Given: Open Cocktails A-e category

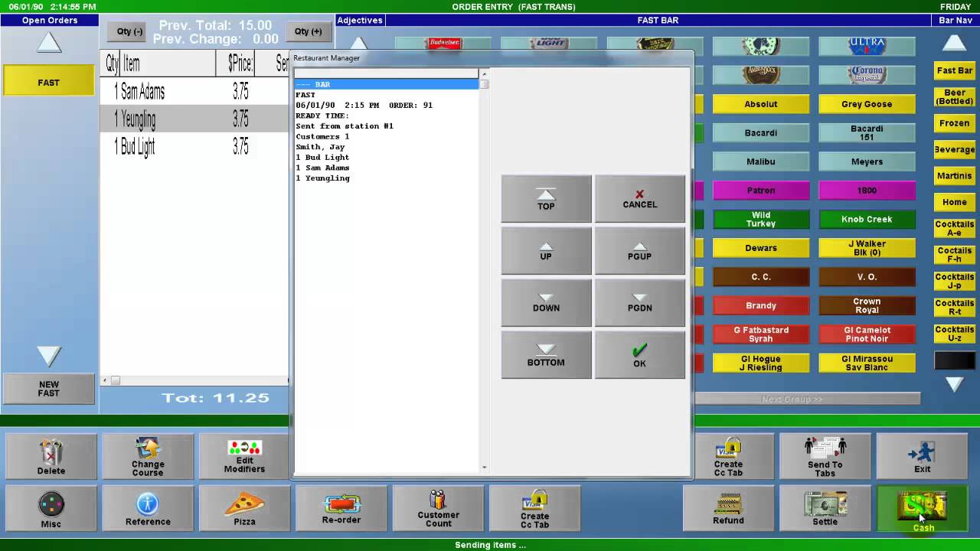Looking at the screenshot, I should (x=955, y=228).
